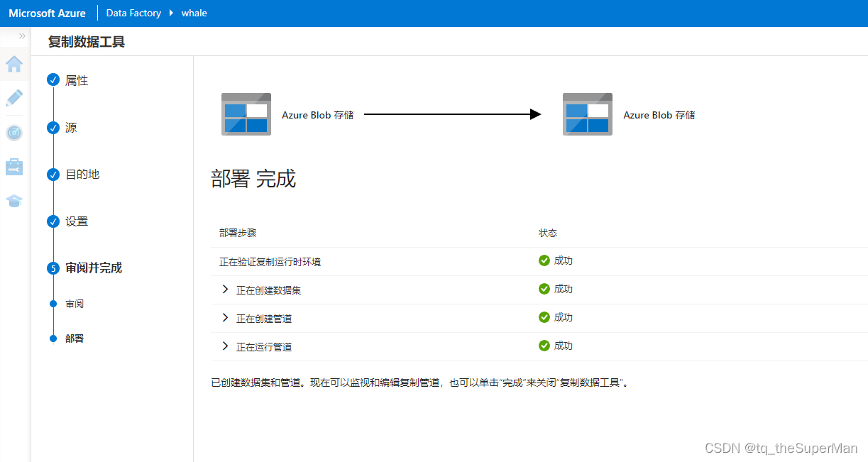
Task: Click the 复制数据工具 title
Action: pos(87,42)
